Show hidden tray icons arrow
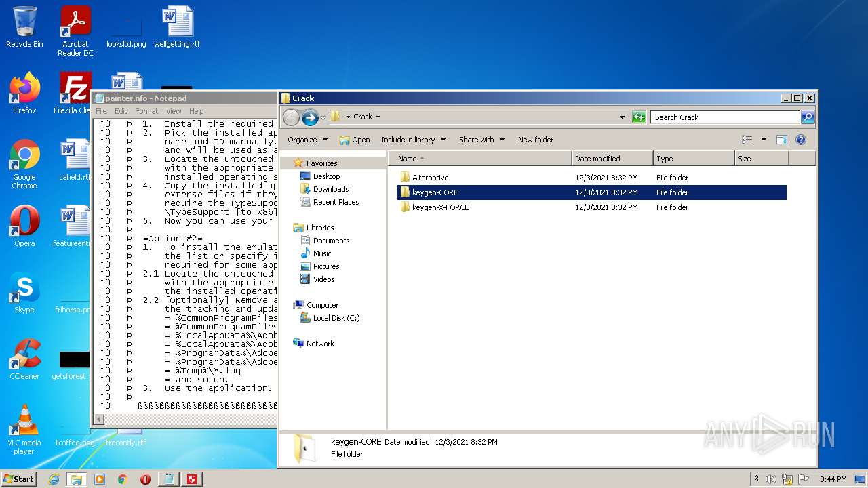Screen dimensions: 868x488 [756, 479]
